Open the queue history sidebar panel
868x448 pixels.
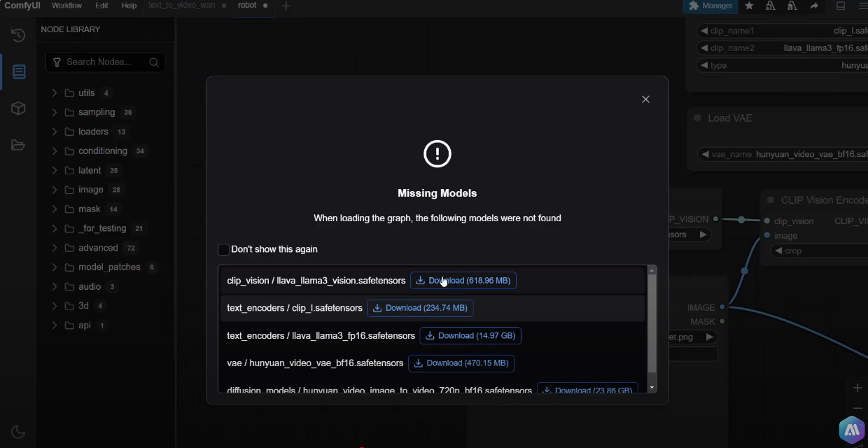18,35
